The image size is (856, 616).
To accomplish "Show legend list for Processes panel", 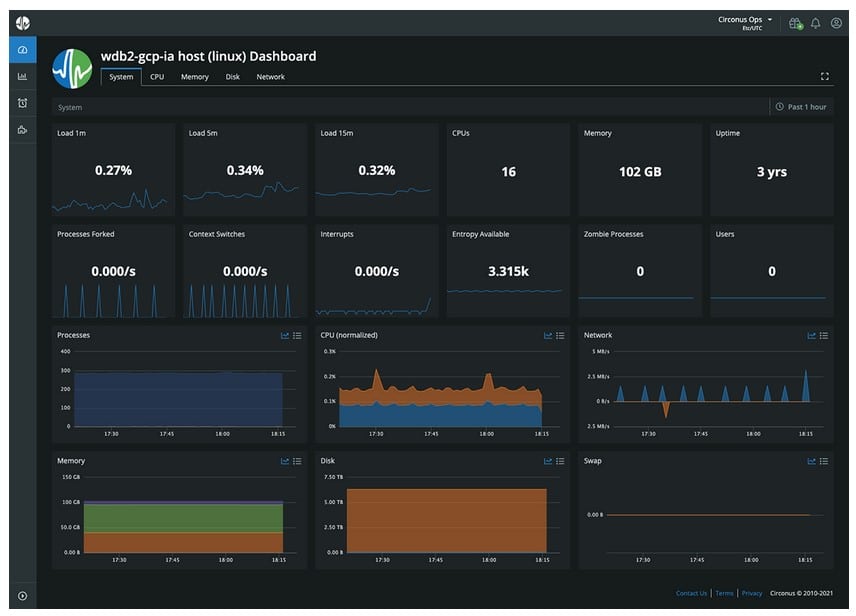I will 297,335.
